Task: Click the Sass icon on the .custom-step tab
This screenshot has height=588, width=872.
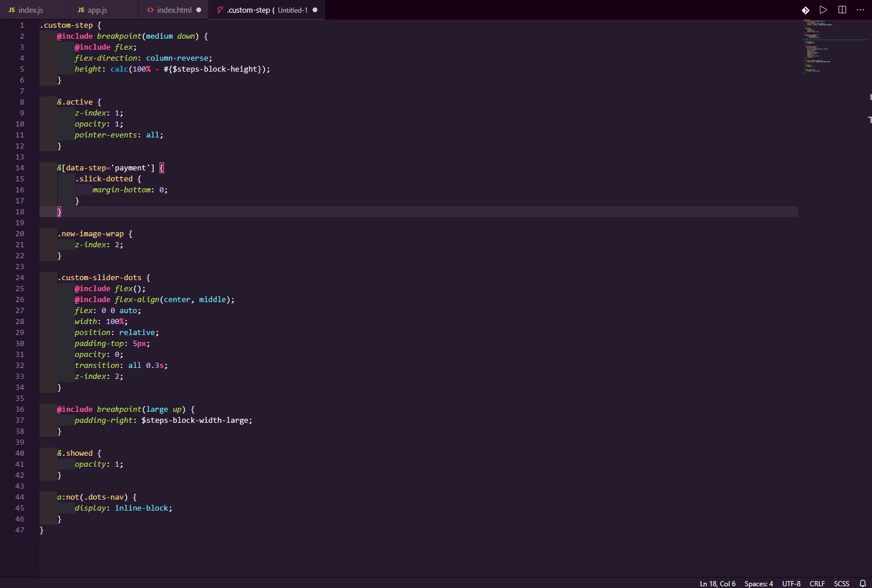Action: coord(220,10)
